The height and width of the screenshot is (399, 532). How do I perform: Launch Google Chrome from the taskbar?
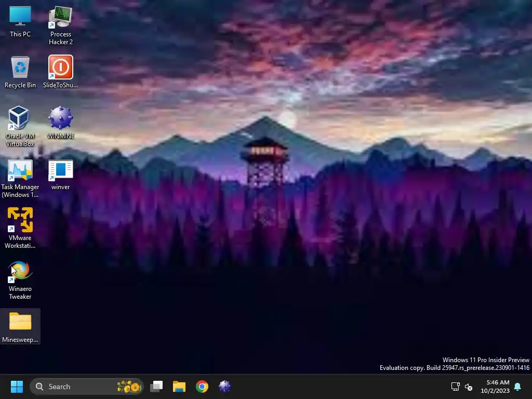pyautogui.click(x=202, y=387)
